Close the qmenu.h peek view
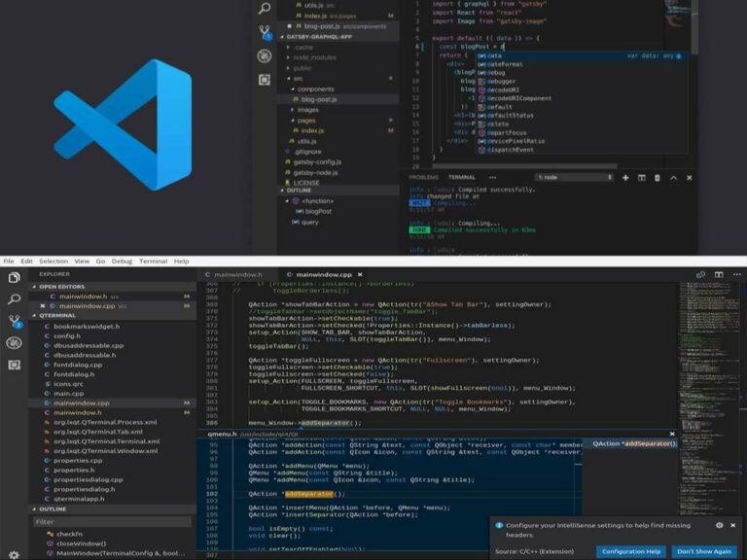This screenshot has height=560, width=747. pyautogui.click(x=672, y=434)
